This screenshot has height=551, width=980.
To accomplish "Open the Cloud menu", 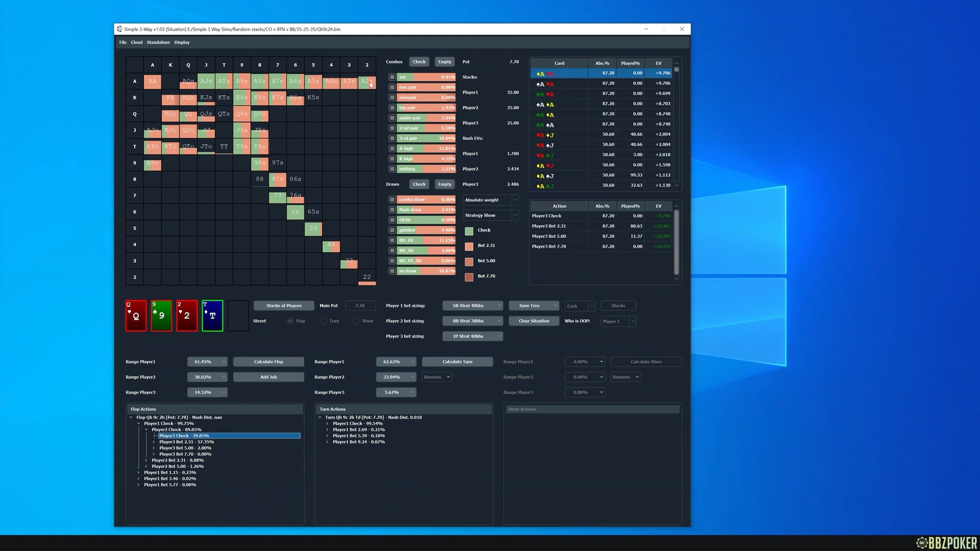I will coord(136,42).
